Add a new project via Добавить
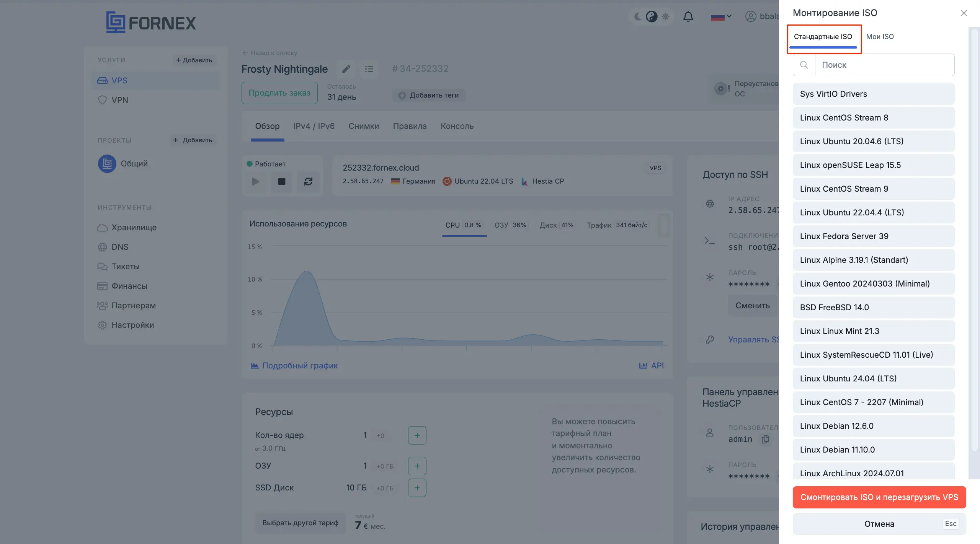Screen dimensions: 980x544 [193, 140]
